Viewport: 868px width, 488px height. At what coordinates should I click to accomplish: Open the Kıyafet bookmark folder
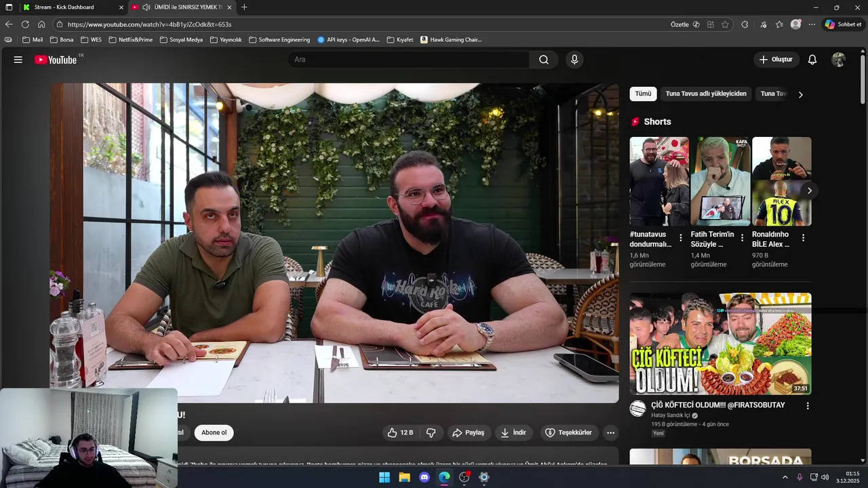pos(400,40)
